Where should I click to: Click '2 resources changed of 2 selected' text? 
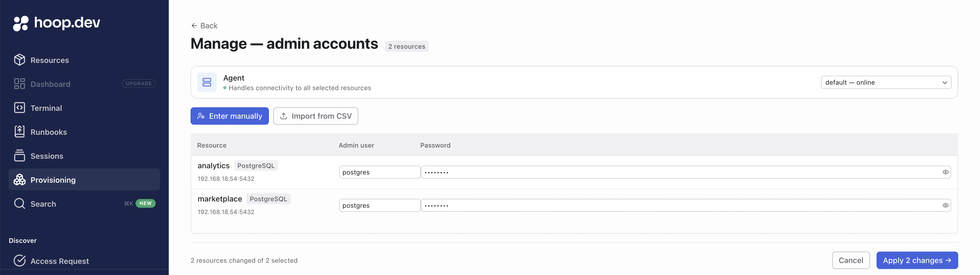point(244,261)
